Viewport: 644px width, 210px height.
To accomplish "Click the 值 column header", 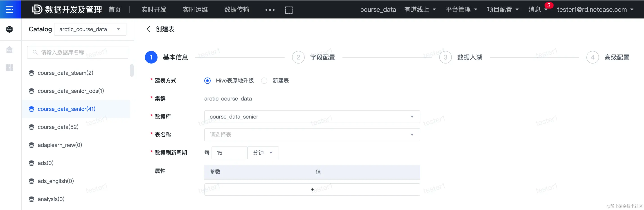I will coord(318,172).
